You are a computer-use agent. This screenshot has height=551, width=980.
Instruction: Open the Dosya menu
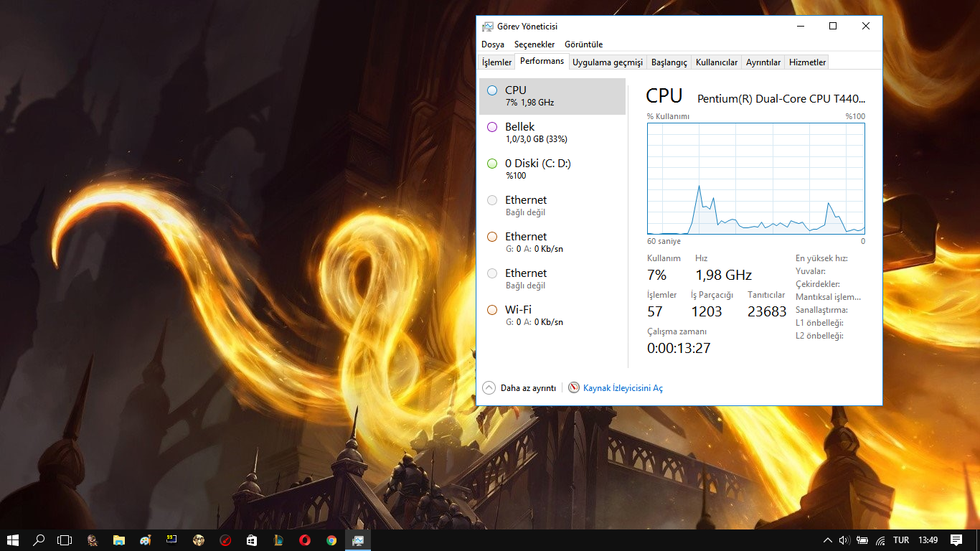(x=493, y=44)
